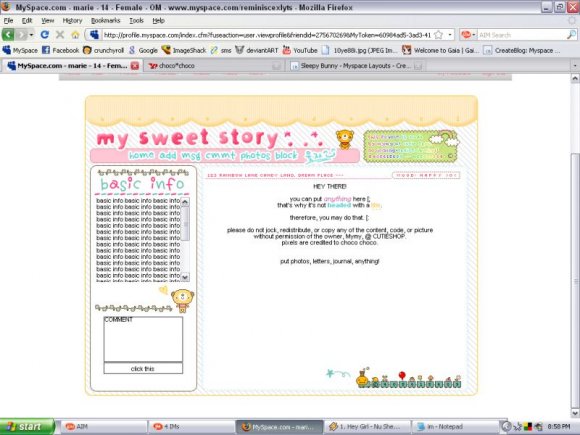Open the list all tabs dropdown

(x=575, y=66)
